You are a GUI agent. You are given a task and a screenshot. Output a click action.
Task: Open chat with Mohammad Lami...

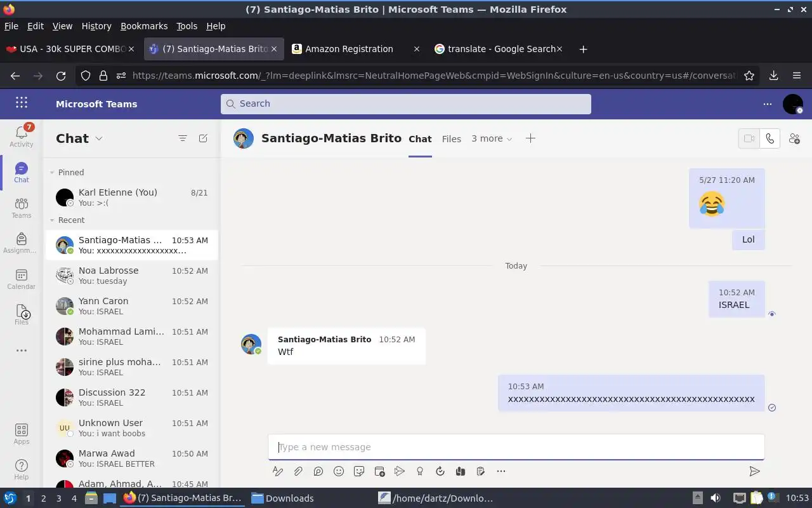pyautogui.click(x=131, y=337)
